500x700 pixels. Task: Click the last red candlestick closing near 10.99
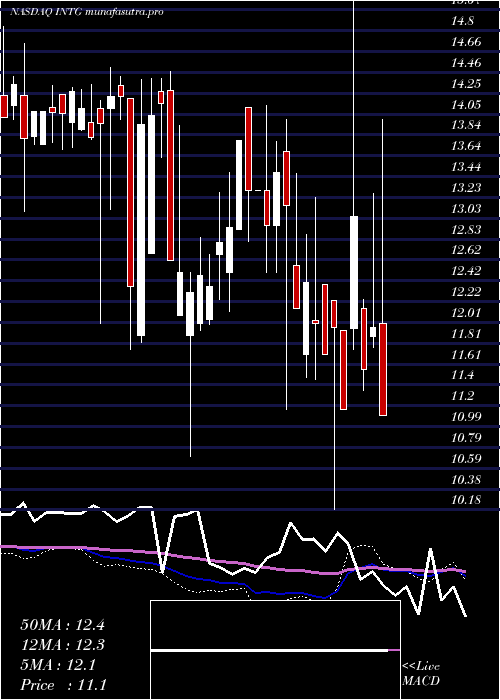(x=383, y=369)
